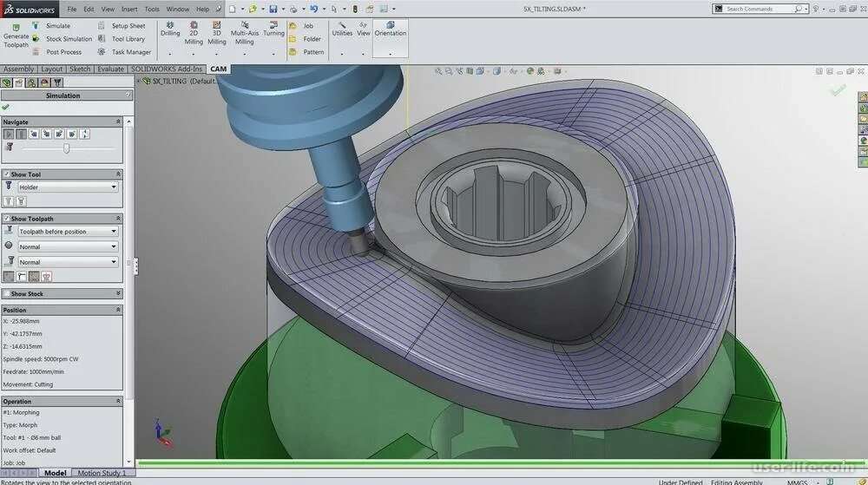
Task: Click the Undo icon
Action: [314, 9]
